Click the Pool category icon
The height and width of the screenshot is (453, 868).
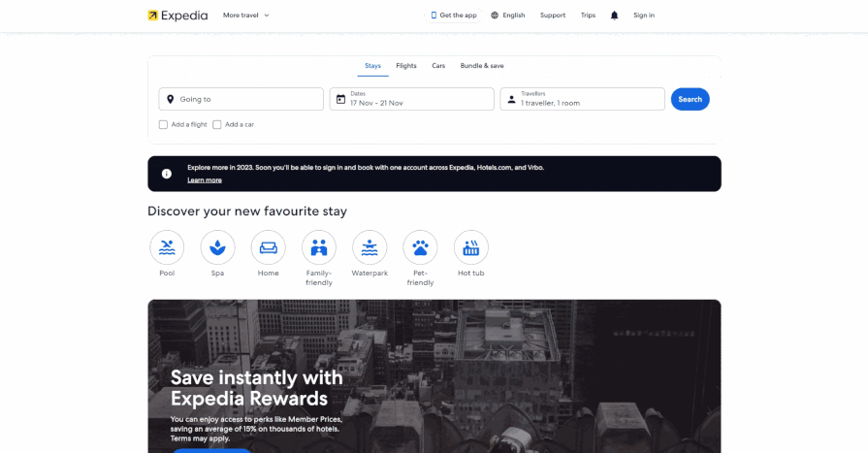tap(167, 247)
